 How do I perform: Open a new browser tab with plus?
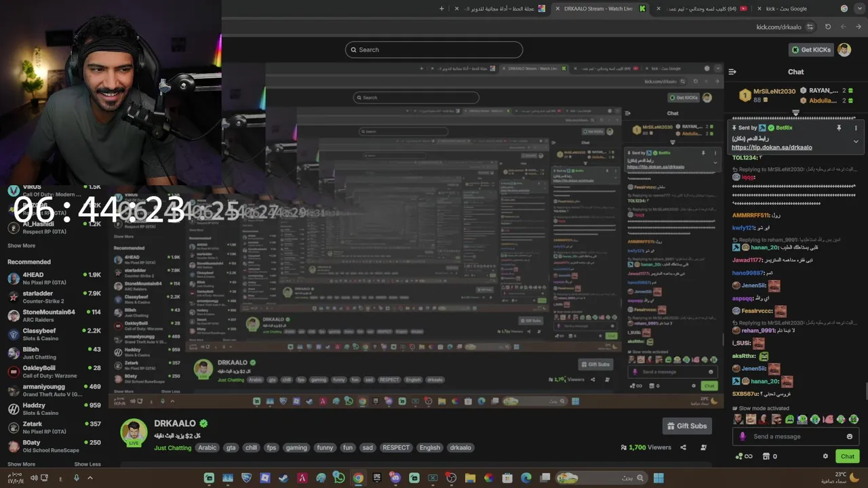pyautogui.click(x=441, y=9)
